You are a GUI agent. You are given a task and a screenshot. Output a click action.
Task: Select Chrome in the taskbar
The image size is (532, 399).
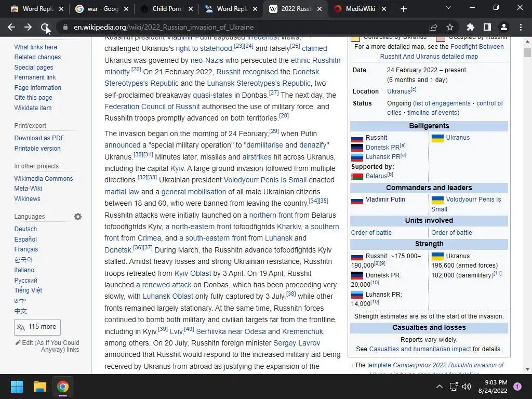pyautogui.click(x=62, y=387)
